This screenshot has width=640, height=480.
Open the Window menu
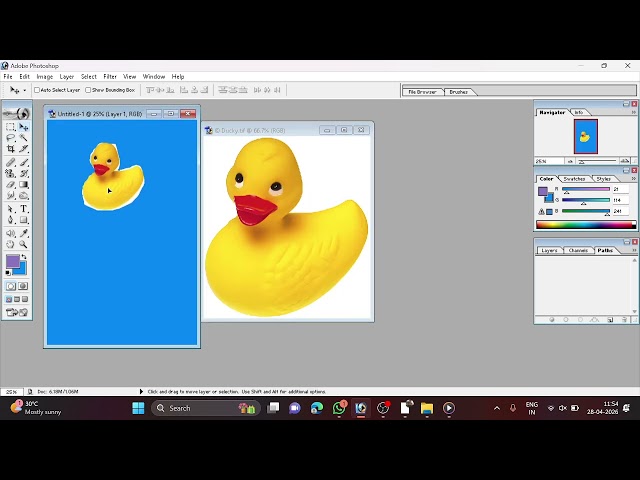[153, 76]
